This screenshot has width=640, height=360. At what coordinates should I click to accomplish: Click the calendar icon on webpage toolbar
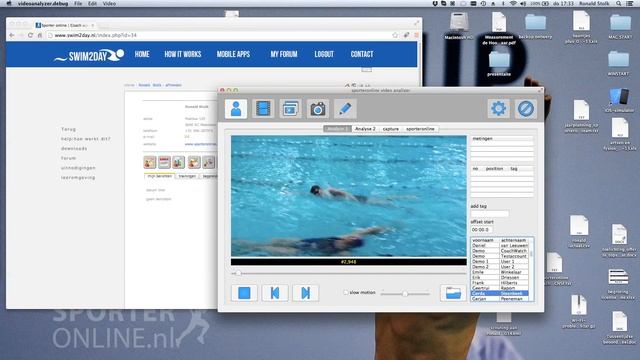[164, 162]
